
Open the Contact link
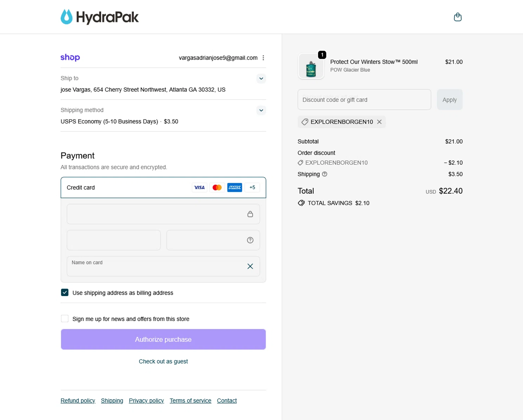(x=227, y=401)
